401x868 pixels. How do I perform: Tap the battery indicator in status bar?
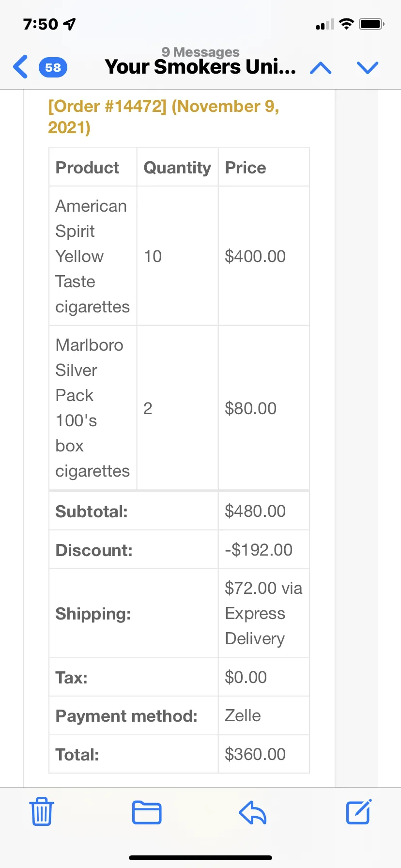371,24
